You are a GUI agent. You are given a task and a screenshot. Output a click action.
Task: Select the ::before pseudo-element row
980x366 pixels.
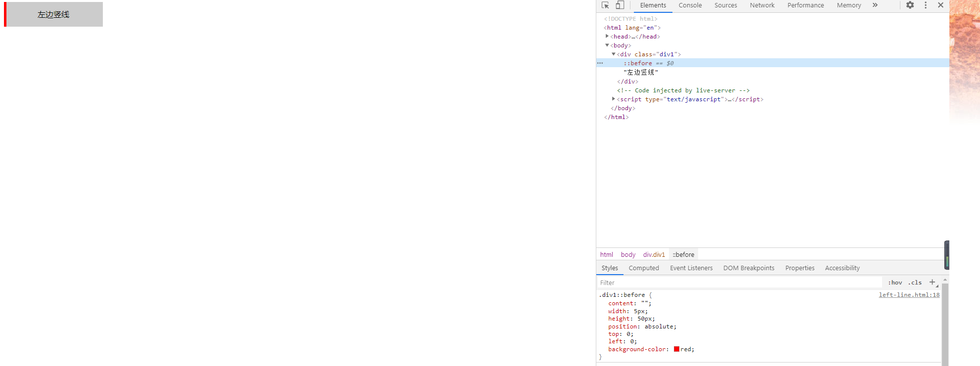point(772,63)
